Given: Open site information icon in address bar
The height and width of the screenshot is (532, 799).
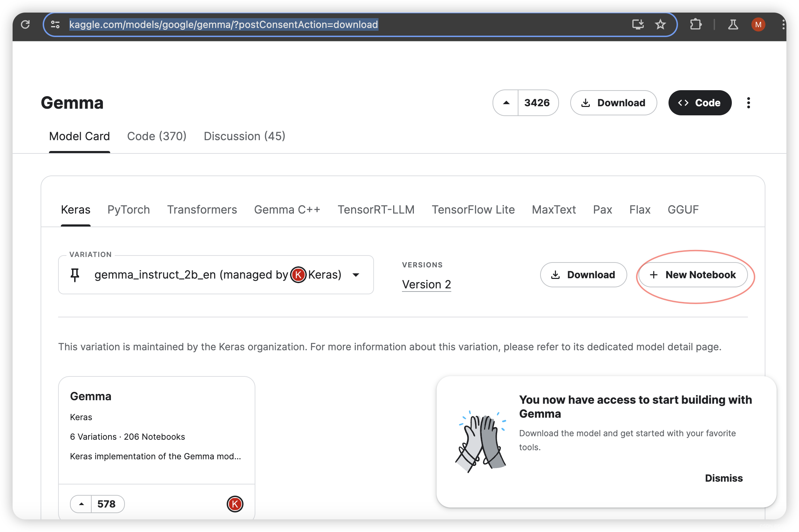Looking at the screenshot, I should click(55, 24).
